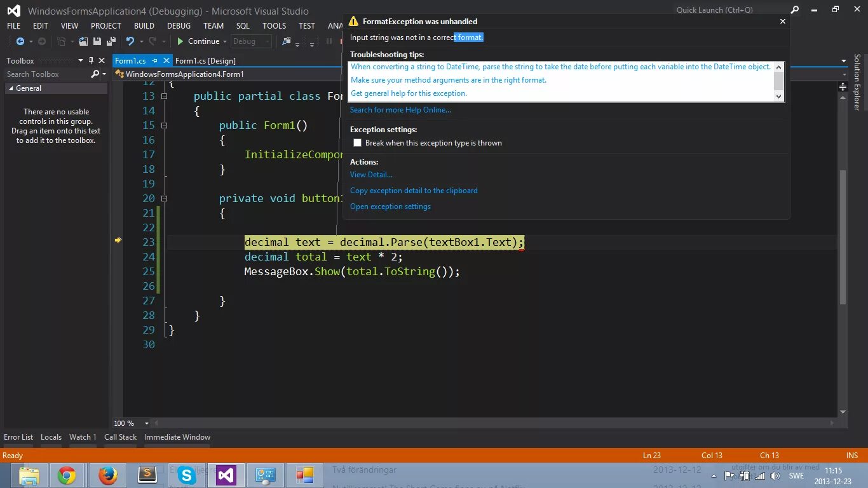The width and height of the screenshot is (868, 488).
Task: Click the Open File toolbar icon
Action: pos(83,41)
